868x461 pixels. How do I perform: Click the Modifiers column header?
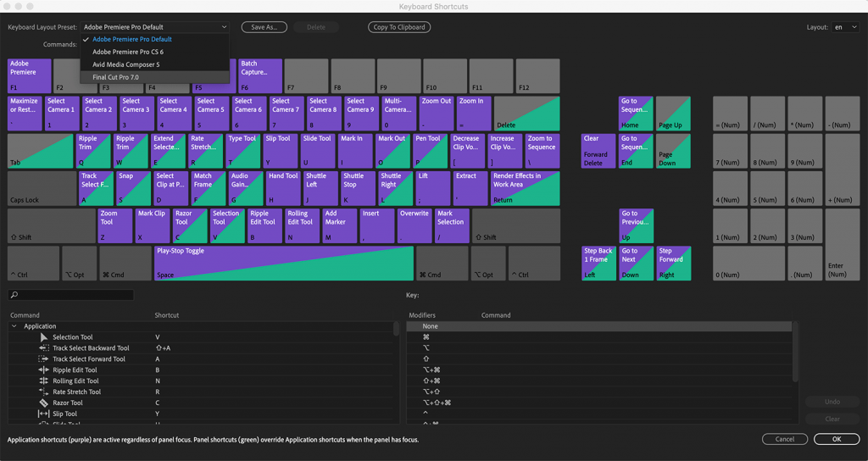click(x=422, y=315)
